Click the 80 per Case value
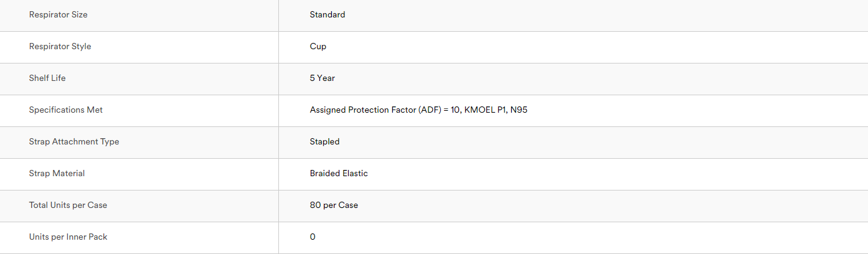 [x=334, y=205]
